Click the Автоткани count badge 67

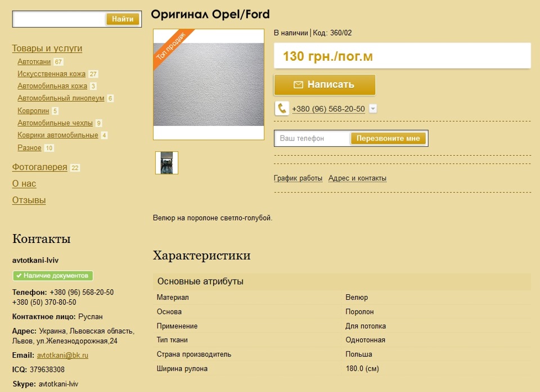[x=58, y=62]
